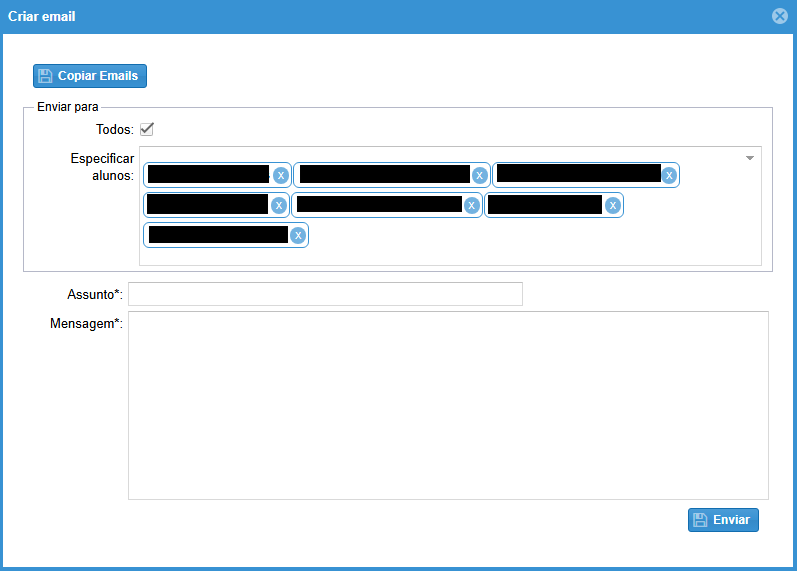Close the Criar email dialog
797x571 pixels.
click(780, 16)
